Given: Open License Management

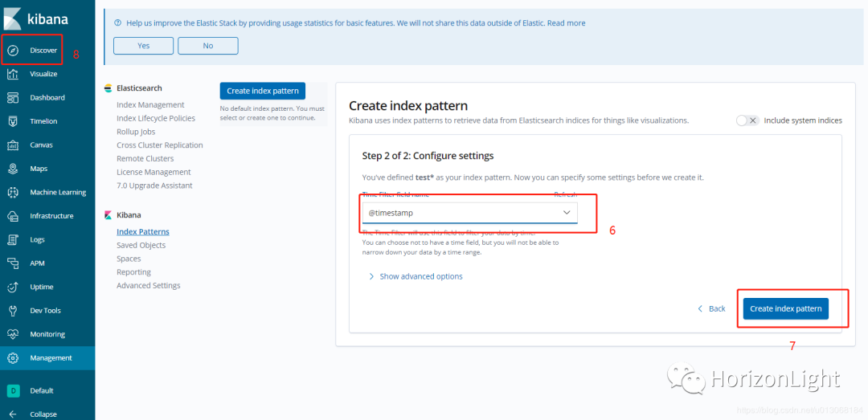Looking at the screenshot, I should 154,172.
